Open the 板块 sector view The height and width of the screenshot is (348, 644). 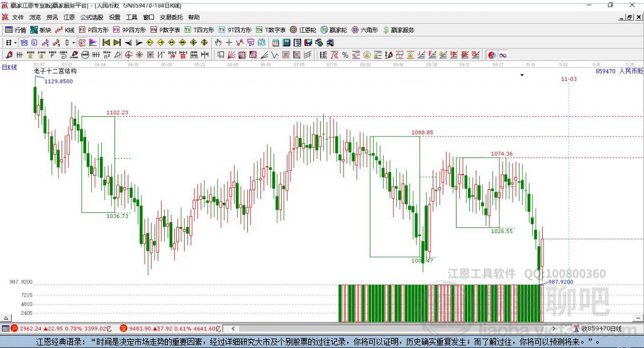(x=41, y=30)
